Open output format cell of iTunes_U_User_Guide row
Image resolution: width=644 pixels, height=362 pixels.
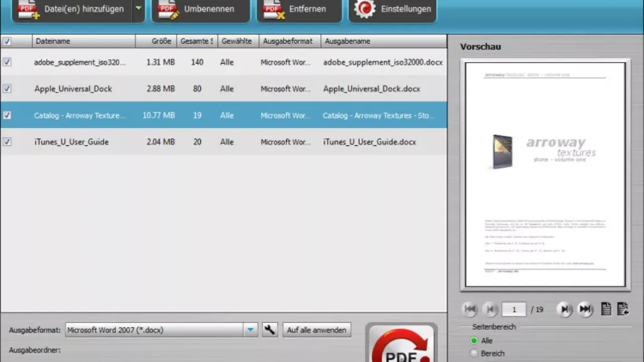[286, 142]
